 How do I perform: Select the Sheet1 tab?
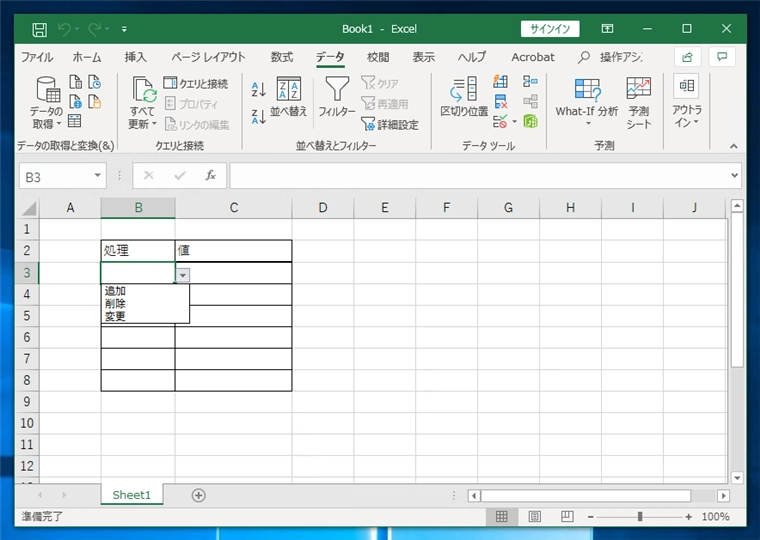click(132, 495)
